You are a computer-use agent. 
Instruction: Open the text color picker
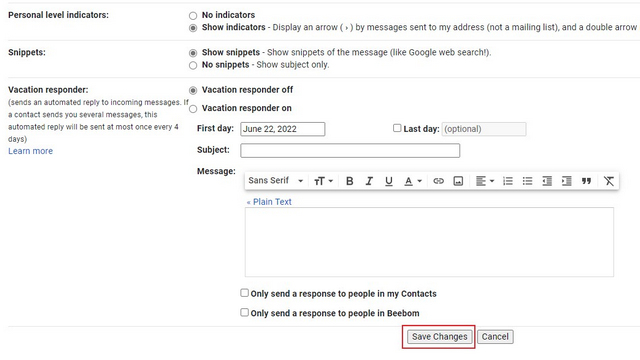click(x=412, y=181)
